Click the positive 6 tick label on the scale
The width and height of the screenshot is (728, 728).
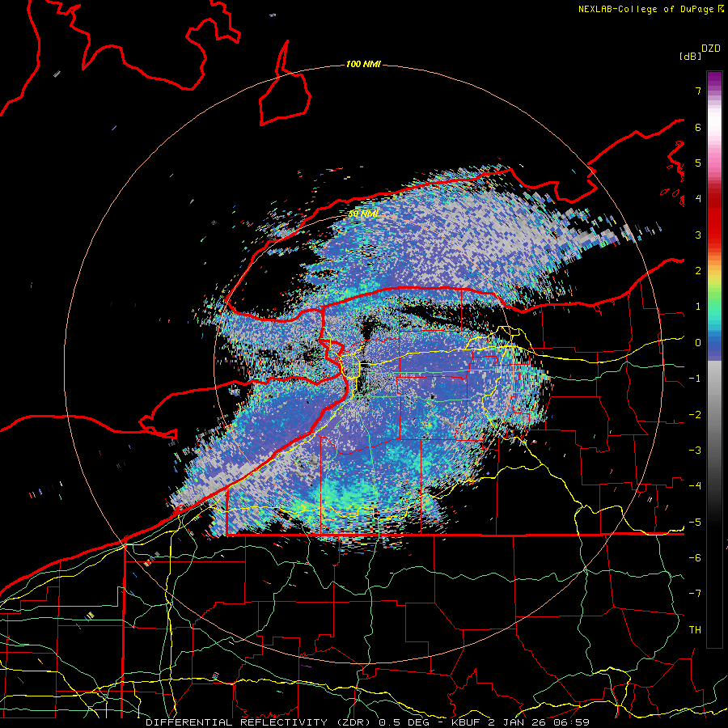point(698,127)
